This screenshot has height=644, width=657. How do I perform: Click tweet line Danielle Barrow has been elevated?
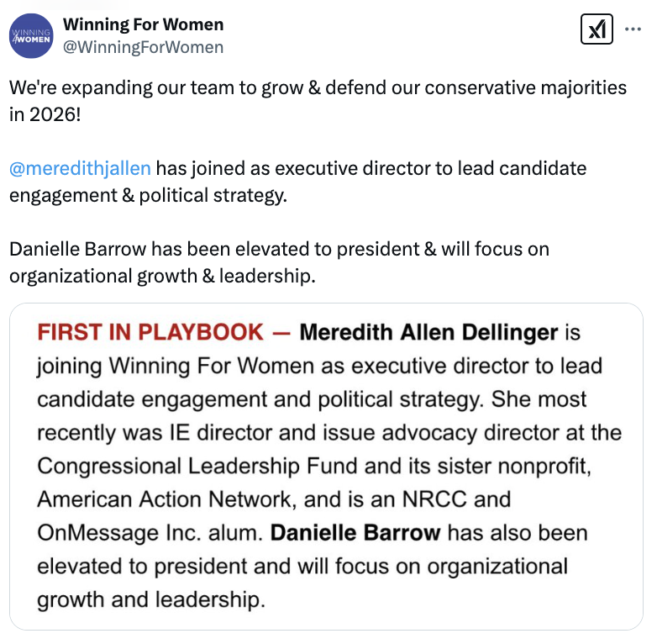pyautogui.click(x=279, y=249)
